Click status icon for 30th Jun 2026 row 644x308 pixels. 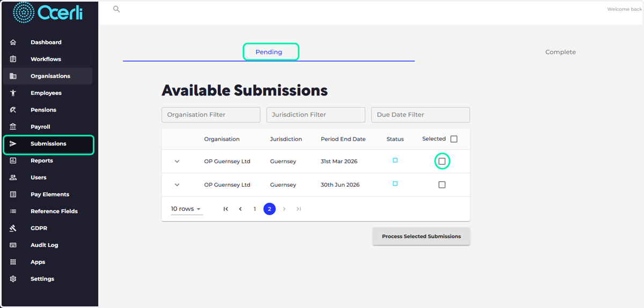click(395, 184)
